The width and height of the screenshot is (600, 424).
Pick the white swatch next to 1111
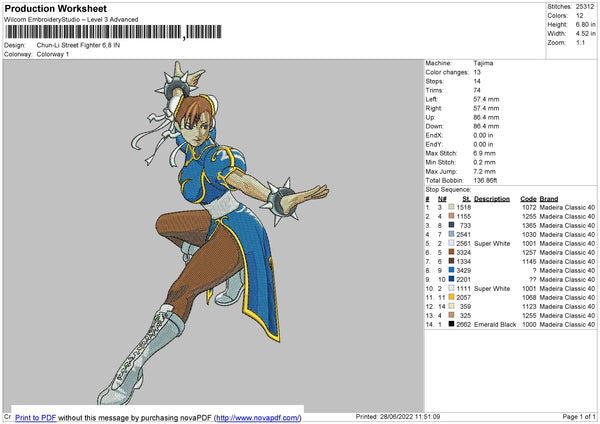tap(451, 288)
